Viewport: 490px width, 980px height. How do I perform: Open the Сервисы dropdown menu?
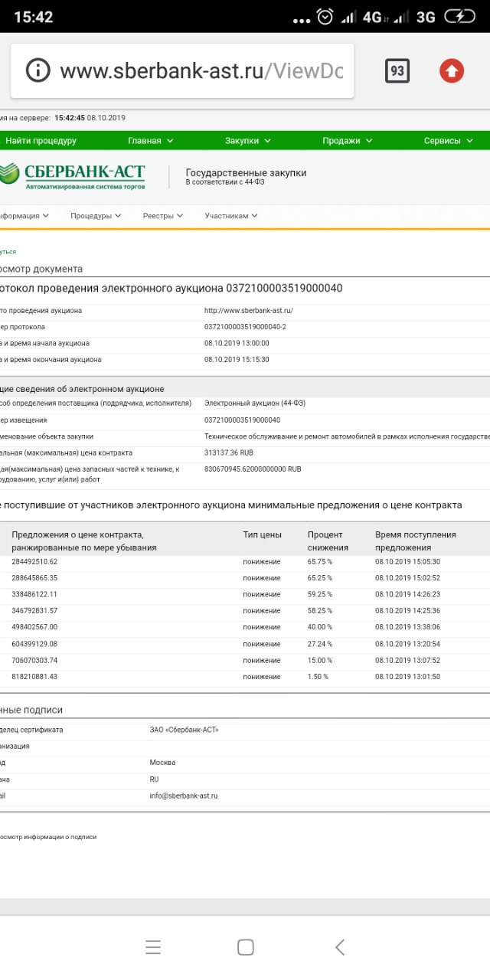448,141
